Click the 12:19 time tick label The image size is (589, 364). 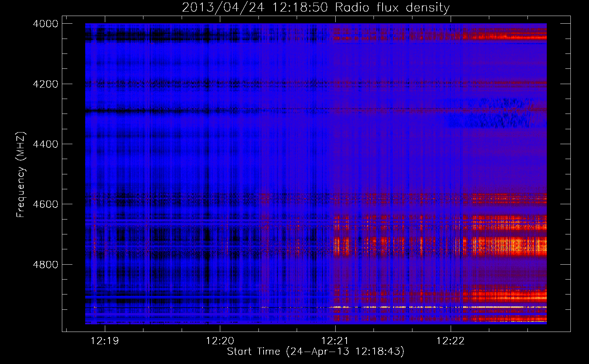click(x=105, y=341)
